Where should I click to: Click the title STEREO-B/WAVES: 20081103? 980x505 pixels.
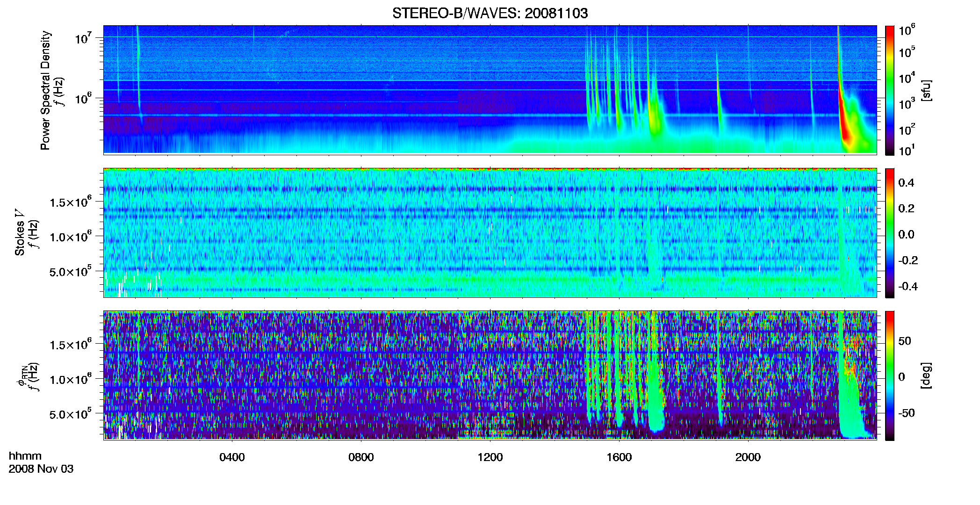pyautogui.click(x=490, y=13)
